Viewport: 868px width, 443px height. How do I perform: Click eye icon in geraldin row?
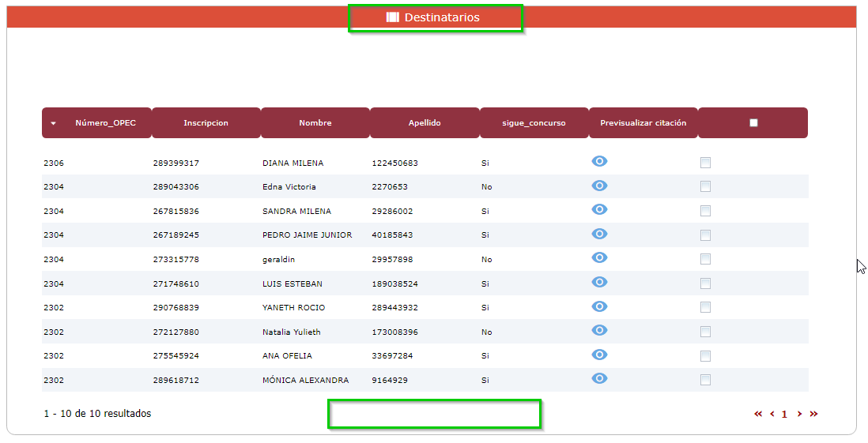pos(599,258)
